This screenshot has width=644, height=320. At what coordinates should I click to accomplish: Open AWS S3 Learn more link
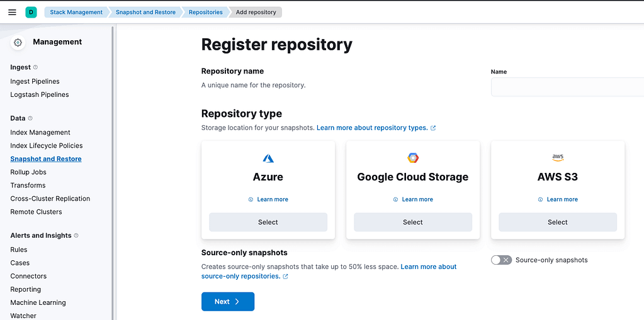pyautogui.click(x=562, y=199)
